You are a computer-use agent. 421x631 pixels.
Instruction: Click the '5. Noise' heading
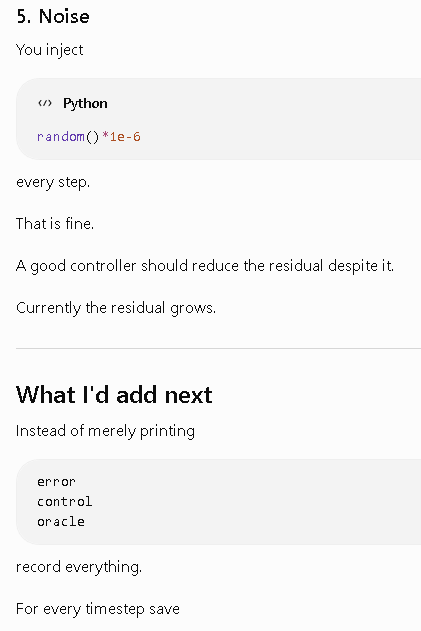point(53,16)
